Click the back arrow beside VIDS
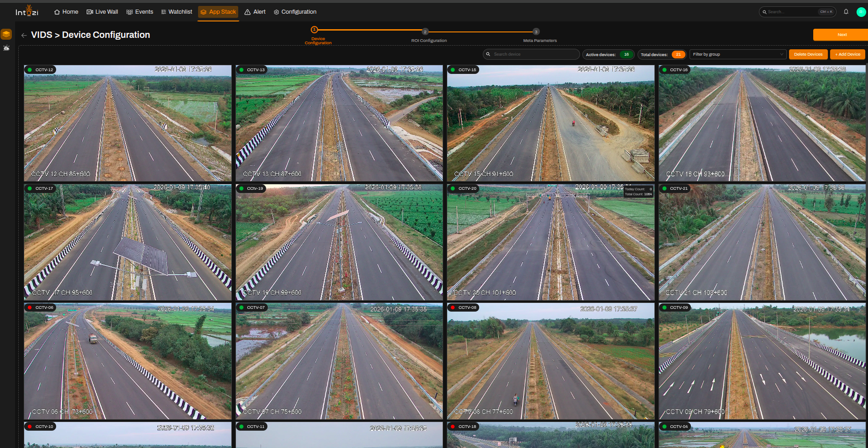Viewport: 868px width, 448px height. click(24, 35)
